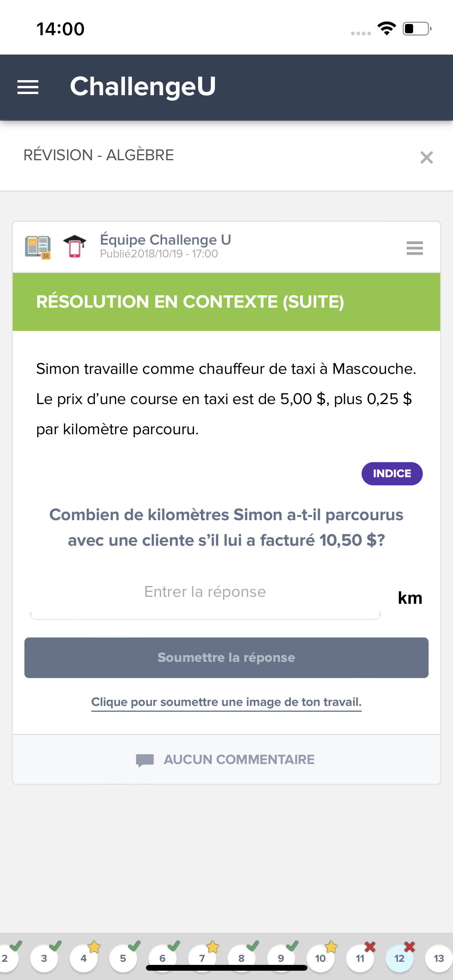Select question 8 in the navigator

pyautogui.click(x=242, y=958)
